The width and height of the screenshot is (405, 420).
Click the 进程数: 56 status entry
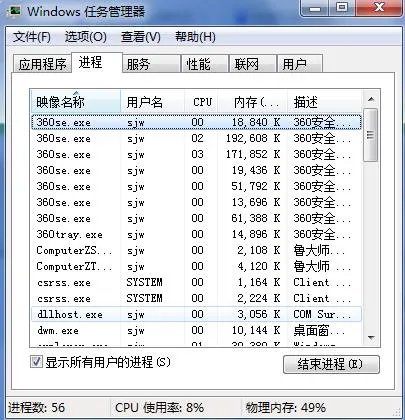(x=36, y=407)
